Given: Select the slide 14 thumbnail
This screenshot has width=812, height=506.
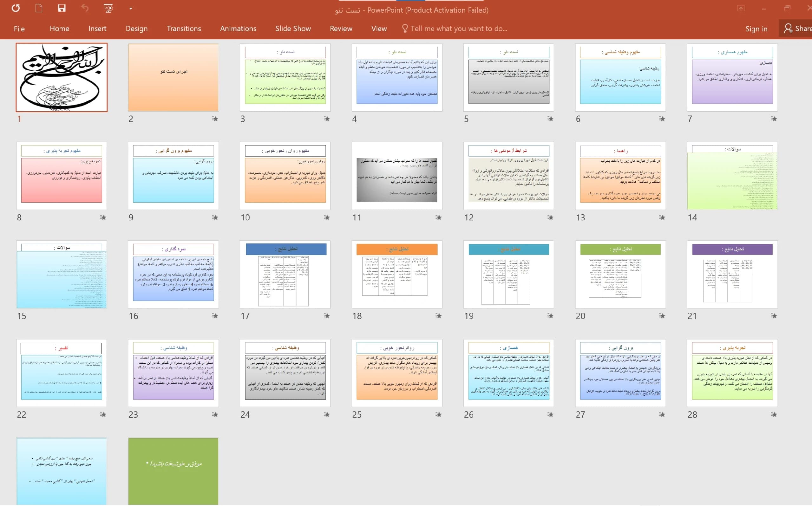Looking at the screenshot, I should pyautogui.click(x=732, y=176).
